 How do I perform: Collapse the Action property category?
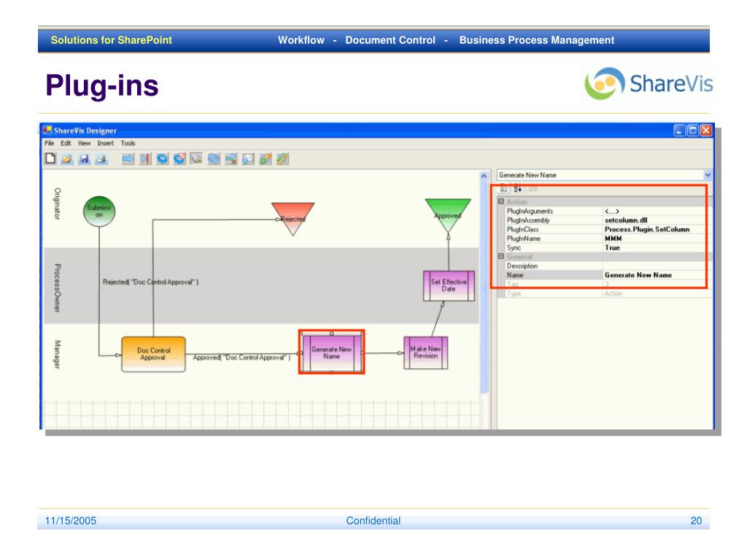tap(501, 201)
